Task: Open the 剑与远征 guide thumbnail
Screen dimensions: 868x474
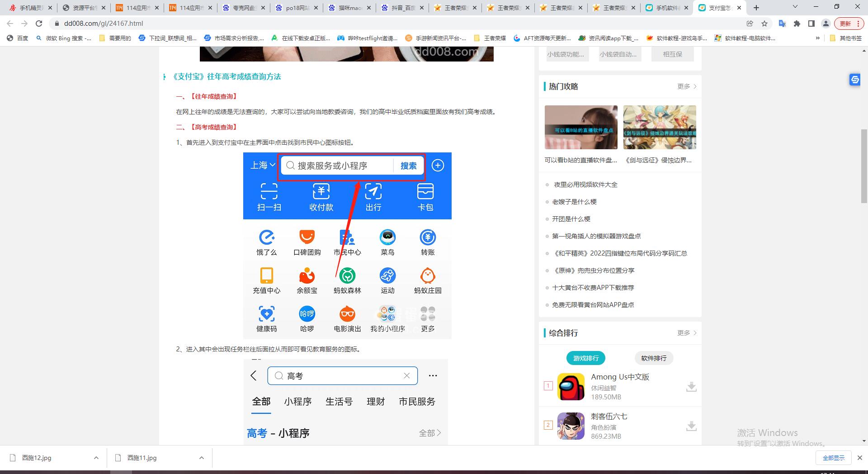Action: tap(660, 127)
